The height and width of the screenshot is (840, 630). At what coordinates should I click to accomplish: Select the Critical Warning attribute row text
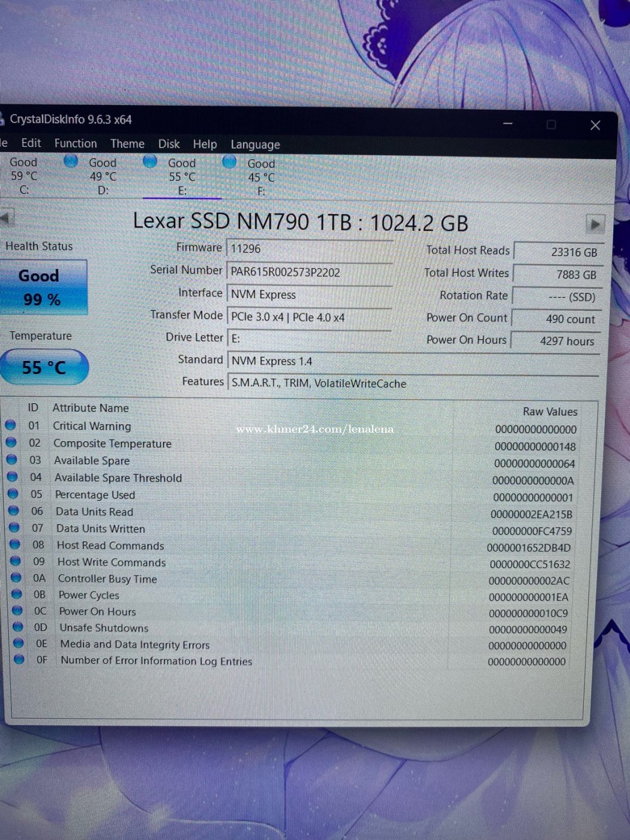(92, 426)
